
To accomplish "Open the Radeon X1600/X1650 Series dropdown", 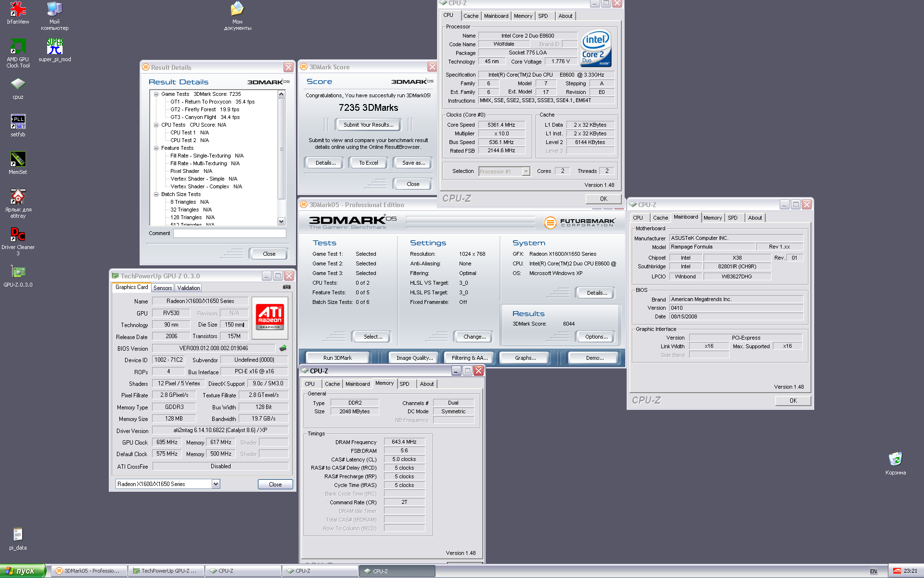I will point(216,484).
